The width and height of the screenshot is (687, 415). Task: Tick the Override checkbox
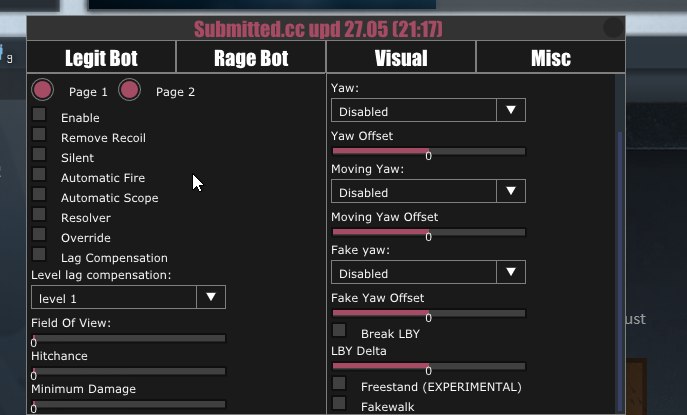(39, 234)
